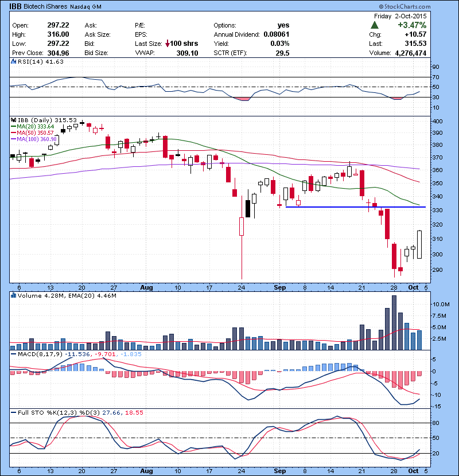Image resolution: width=459 pixels, height=476 pixels.
Task: Click the MACD value -11.536
Action: click(79, 354)
